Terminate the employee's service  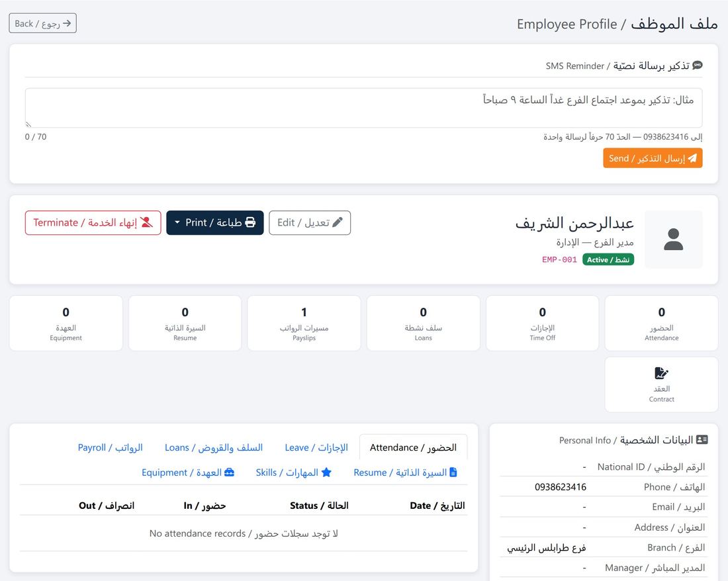tap(93, 223)
